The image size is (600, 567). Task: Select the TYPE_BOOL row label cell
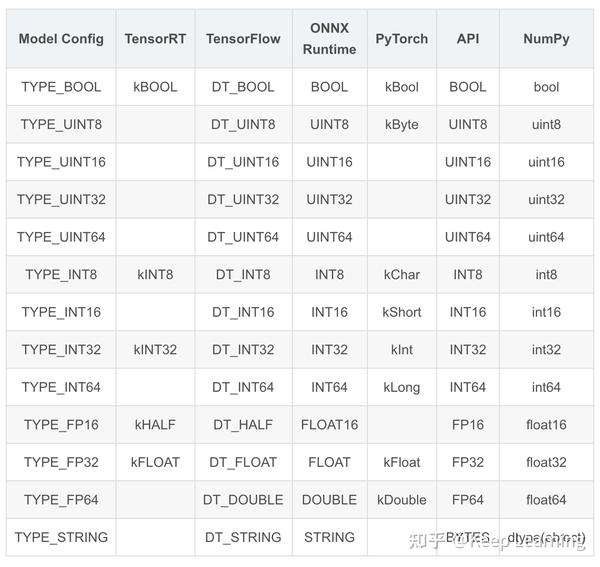61,87
